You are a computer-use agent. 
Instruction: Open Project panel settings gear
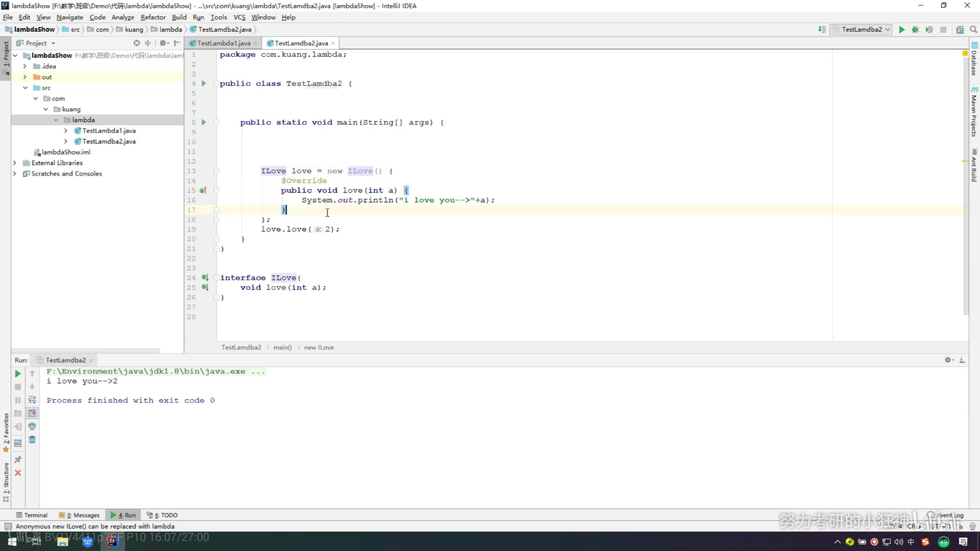click(x=164, y=43)
